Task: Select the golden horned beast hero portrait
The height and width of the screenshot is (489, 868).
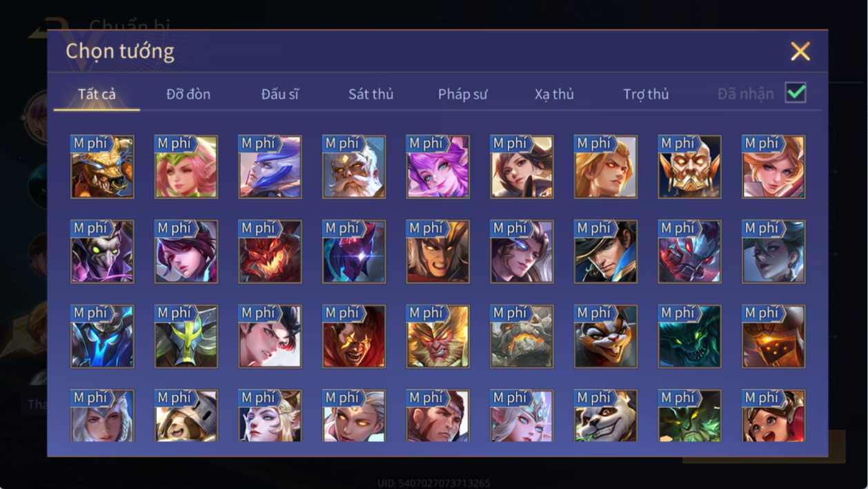Action: click(102, 167)
